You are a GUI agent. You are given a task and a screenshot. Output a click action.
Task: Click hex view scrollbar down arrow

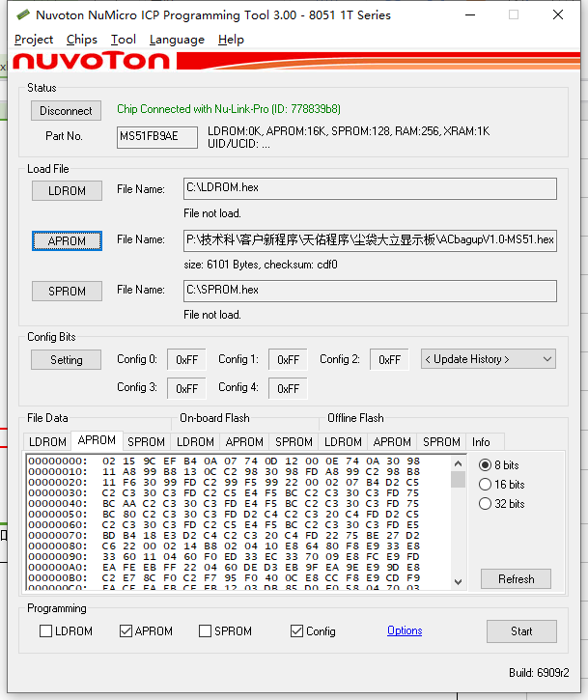click(x=458, y=581)
